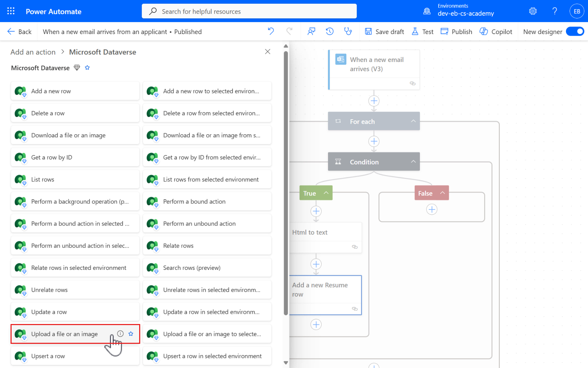This screenshot has height=368, width=588.
Task: Collapse the Condition block
Action: pos(413,162)
